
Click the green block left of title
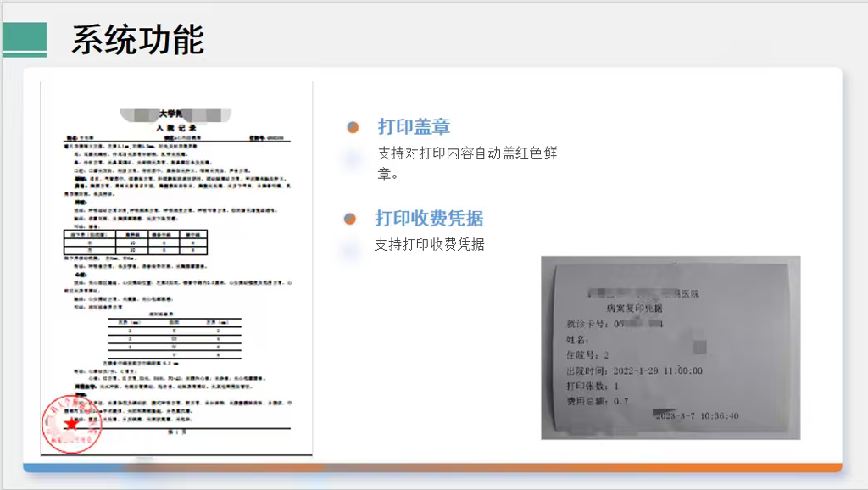pos(24,39)
